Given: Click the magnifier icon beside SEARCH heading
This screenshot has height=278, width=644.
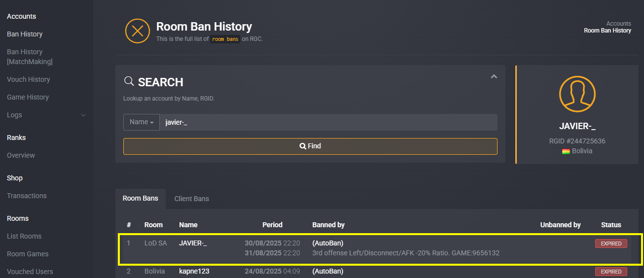Looking at the screenshot, I should click(x=129, y=81).
